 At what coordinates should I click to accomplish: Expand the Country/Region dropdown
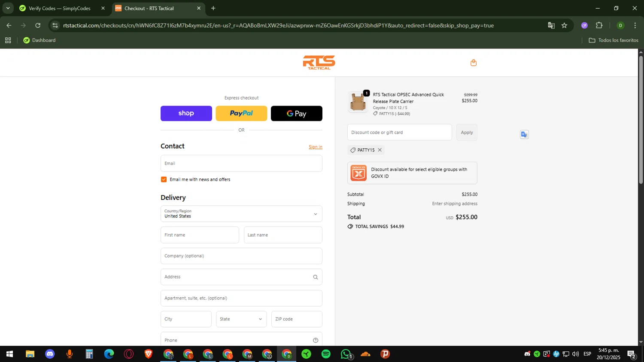point(241,214)
